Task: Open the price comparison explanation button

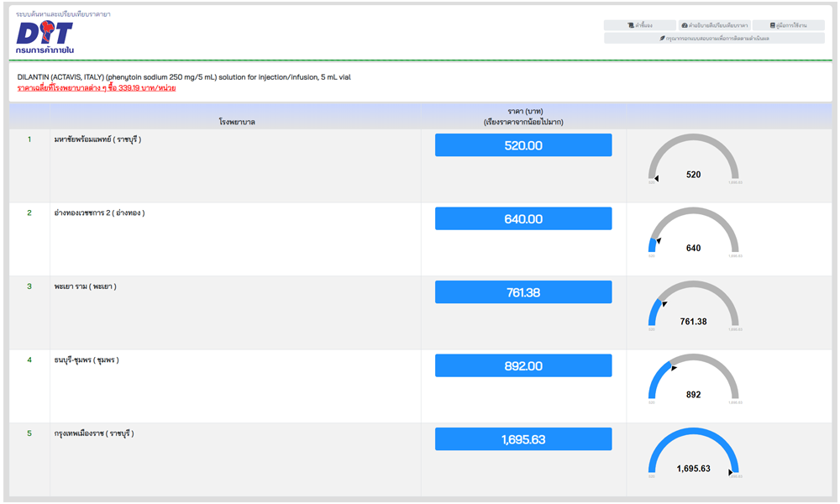Action: click(x=714, y=25)
